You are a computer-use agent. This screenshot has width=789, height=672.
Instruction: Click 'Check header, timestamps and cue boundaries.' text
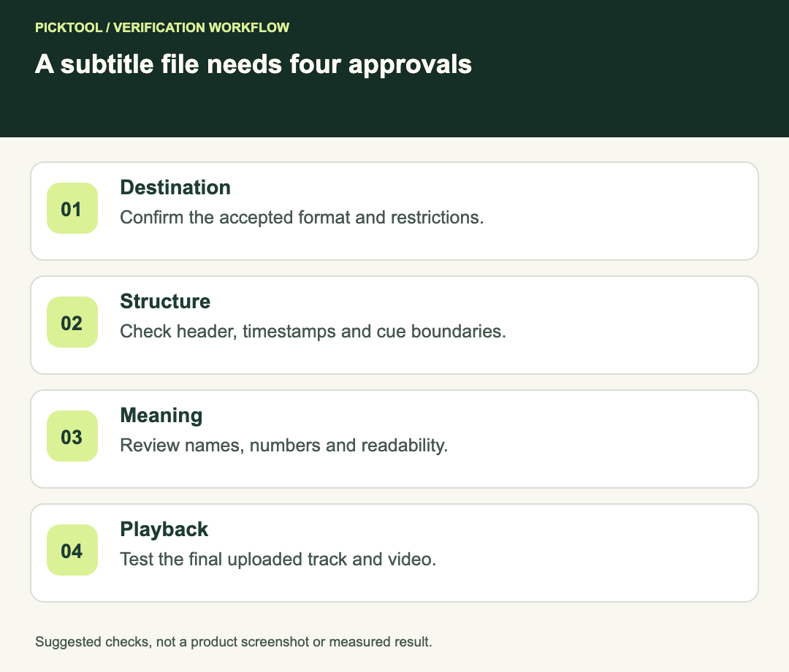click(x=313, y=332)
